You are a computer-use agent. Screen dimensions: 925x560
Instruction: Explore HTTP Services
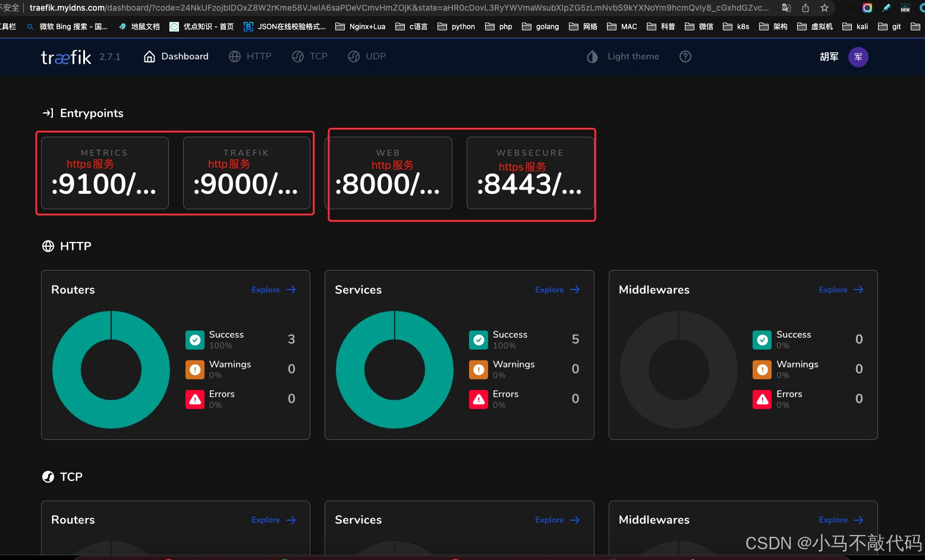click(x=557, y=290)
